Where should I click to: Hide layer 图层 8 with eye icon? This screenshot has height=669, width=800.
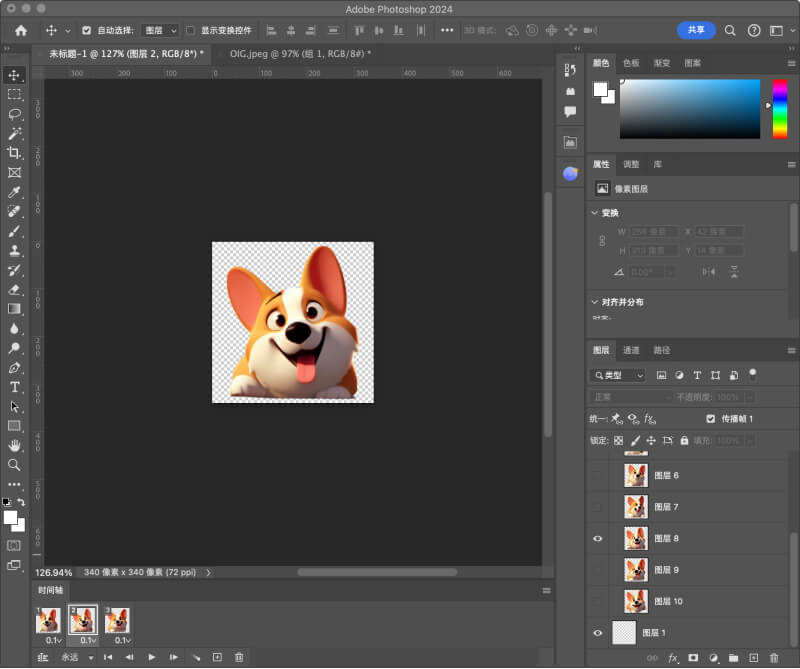click(599, 539)
